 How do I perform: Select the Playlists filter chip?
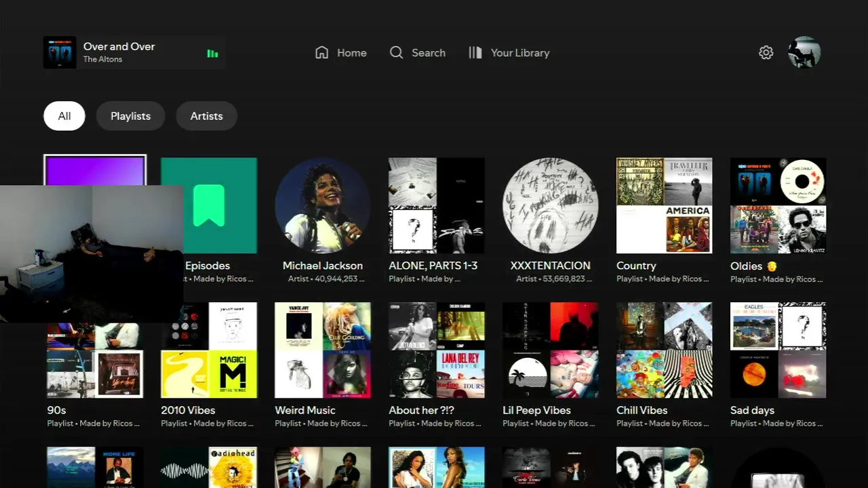(131, 116)
